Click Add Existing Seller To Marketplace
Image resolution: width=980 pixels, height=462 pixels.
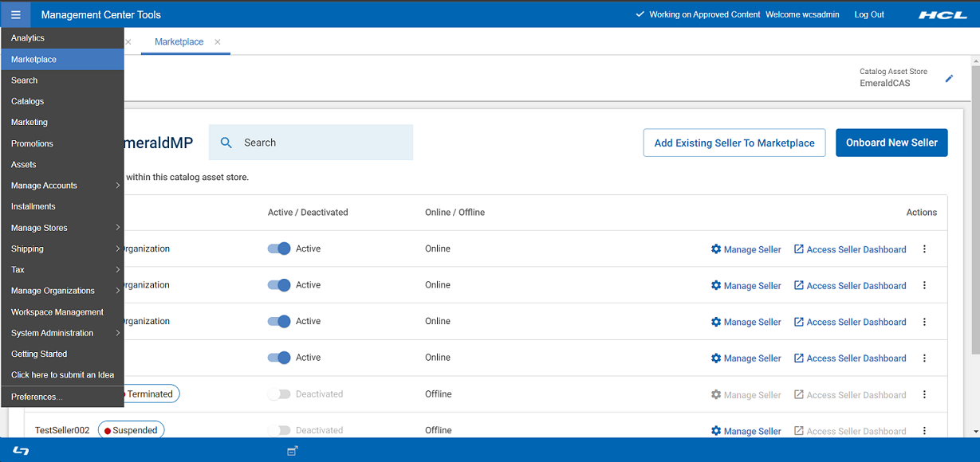[734, 143]
